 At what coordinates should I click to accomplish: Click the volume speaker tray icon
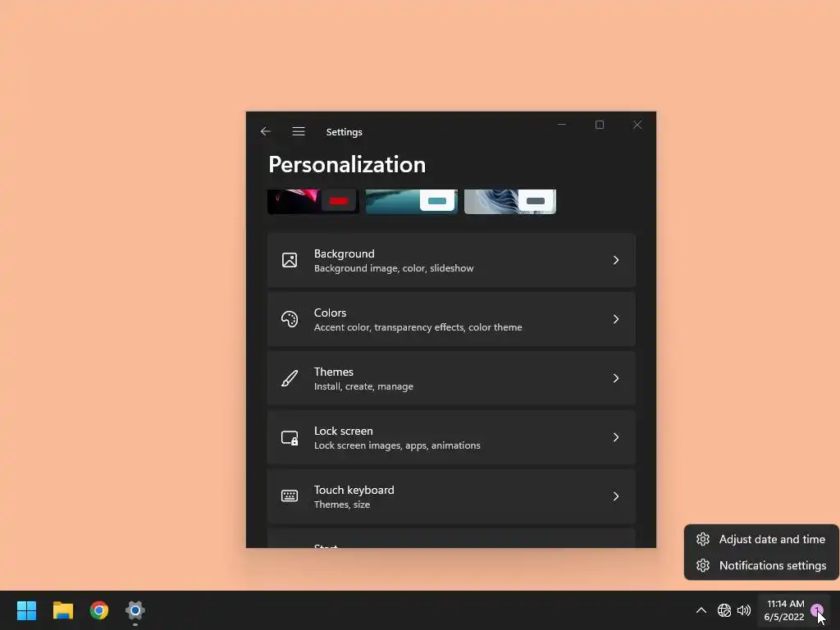tap(743, 610)
